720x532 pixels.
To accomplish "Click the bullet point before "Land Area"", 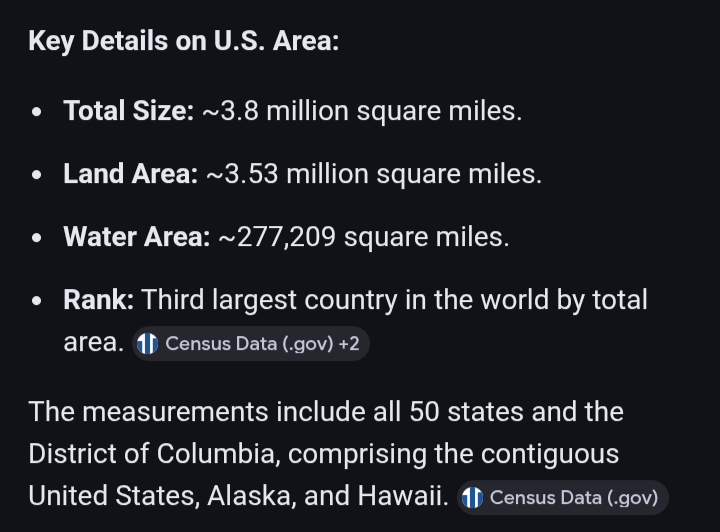I will coord(37,175).
